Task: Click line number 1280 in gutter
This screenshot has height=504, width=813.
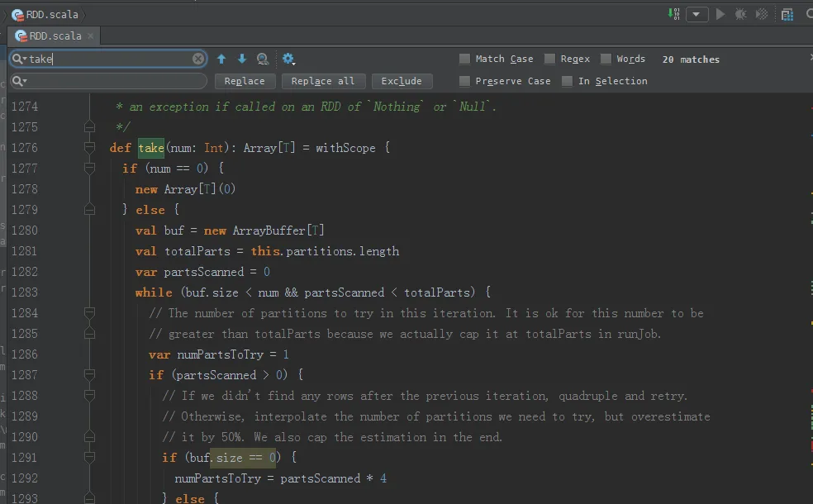Action: (24, 231)
